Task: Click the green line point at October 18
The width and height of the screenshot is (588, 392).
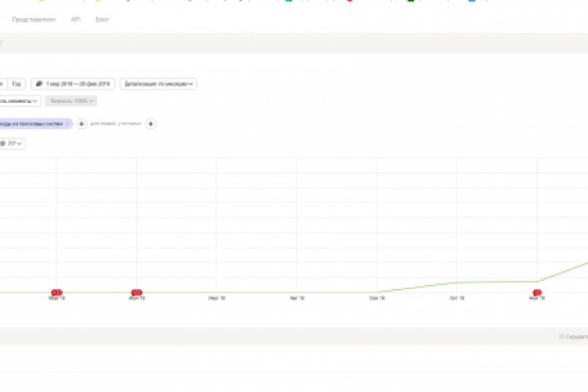Action: tap(457, 283)
